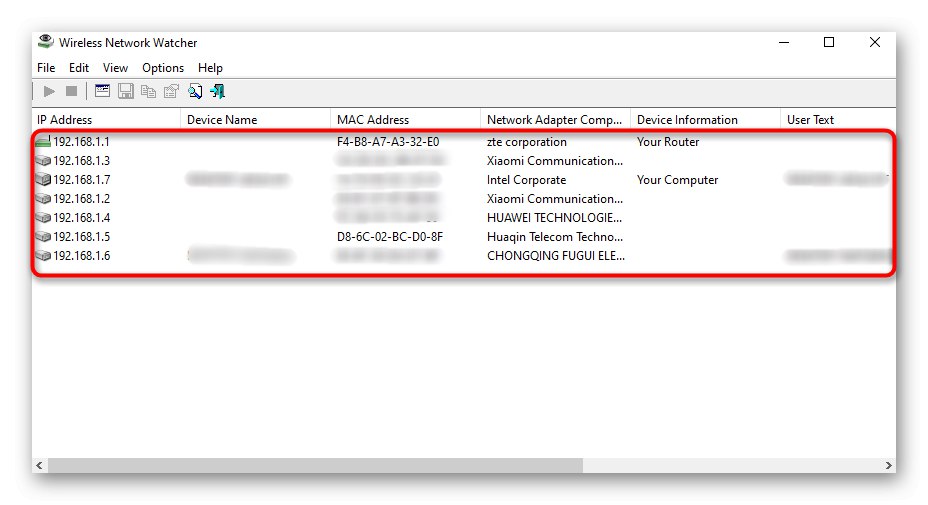Image resolution: width=928 pixels, height=505 pixels.
Task: Open the advanced options toolbar icon
Action: (102, 91)
